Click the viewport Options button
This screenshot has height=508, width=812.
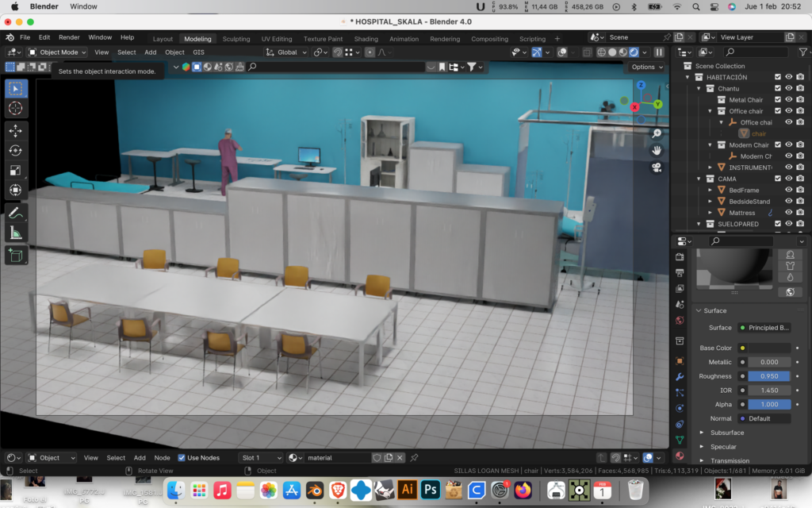tap(646, 67)
